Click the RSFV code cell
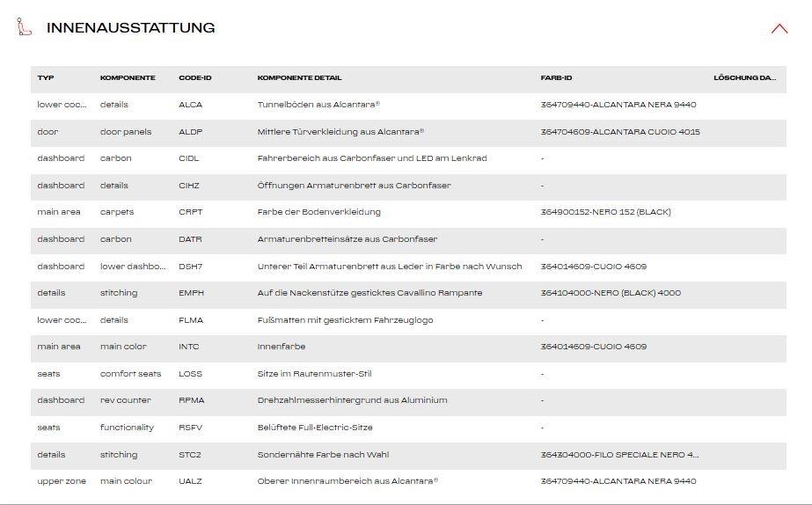This screenshot has width=812, height=505. [190, 428]
